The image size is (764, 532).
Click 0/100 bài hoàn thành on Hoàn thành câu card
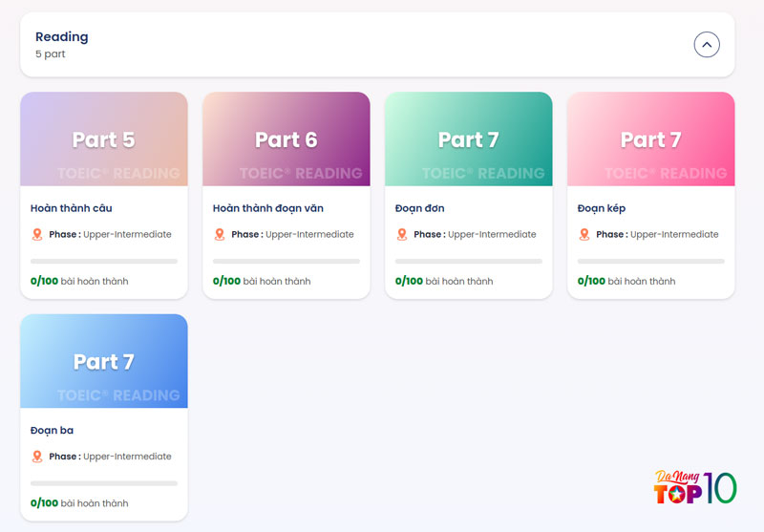pos(79,281)
